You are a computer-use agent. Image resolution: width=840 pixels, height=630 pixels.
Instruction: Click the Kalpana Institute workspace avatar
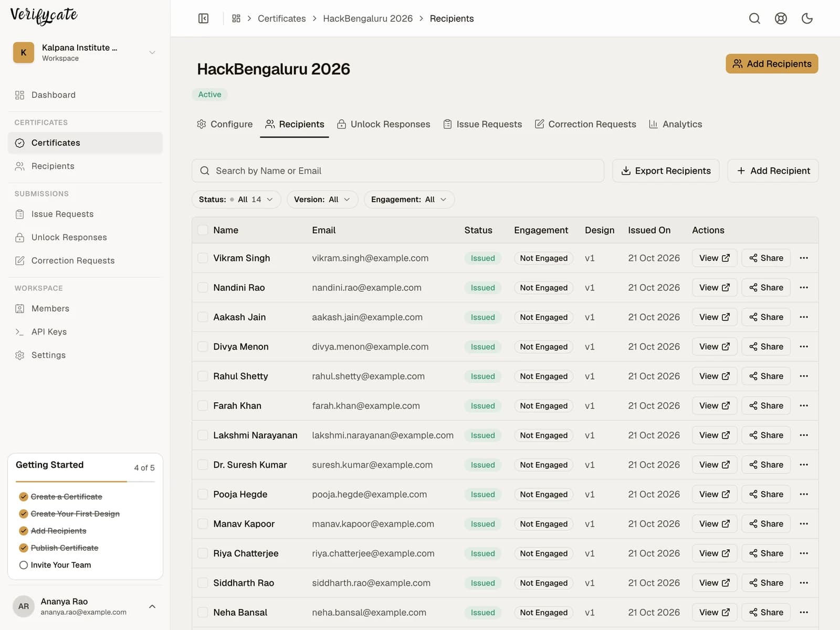click(24, 52)
